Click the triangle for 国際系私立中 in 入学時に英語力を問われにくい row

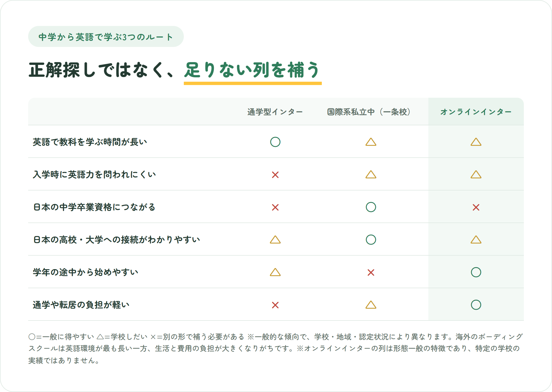coord(371,174)
